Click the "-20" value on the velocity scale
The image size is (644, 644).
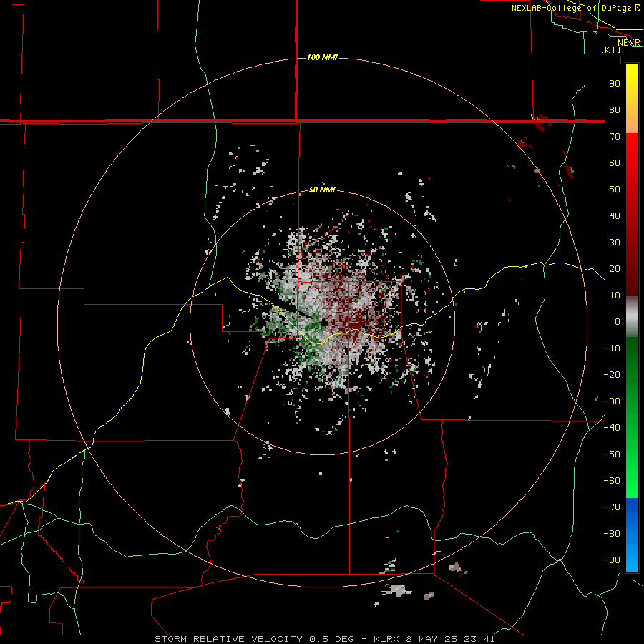[x=612, y=375]
